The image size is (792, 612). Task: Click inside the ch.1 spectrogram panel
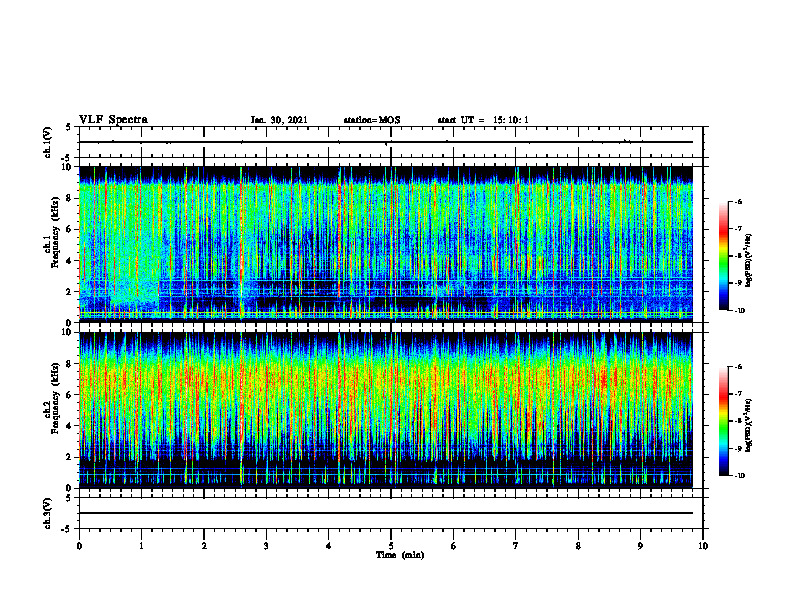386,244
